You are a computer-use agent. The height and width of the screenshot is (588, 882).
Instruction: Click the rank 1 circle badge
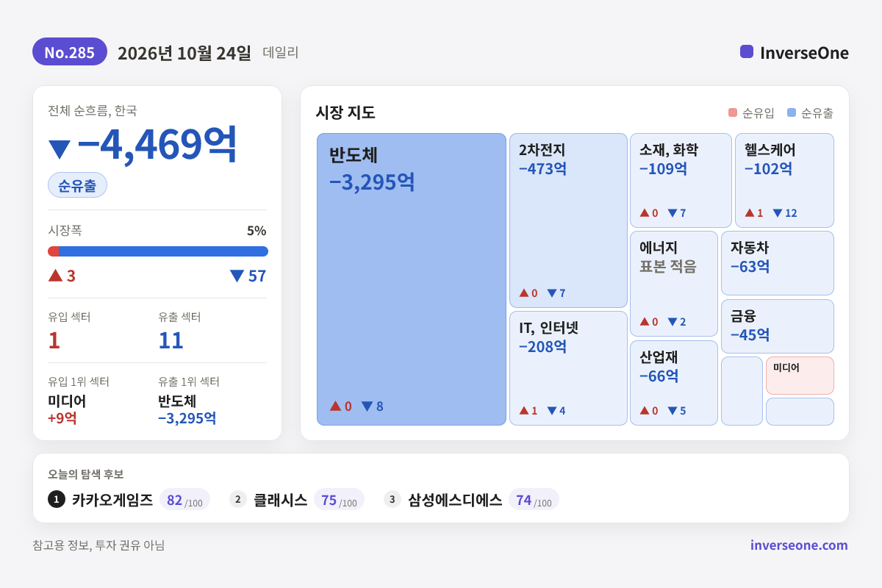pyautogui.click(x=57, y=500)
